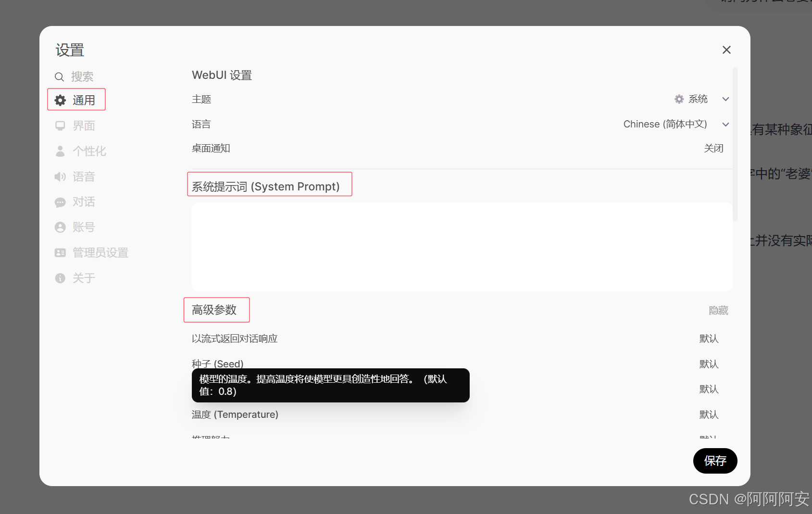This screenshot has width=812, height=514.
Task: Click the speaker icon beside 语音
Action: [60, 176]
